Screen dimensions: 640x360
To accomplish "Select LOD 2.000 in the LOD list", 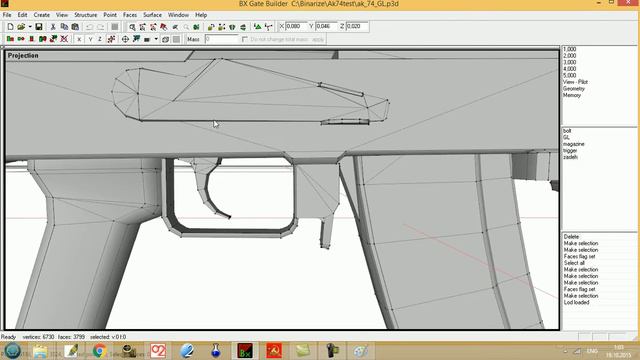I will [570, 56].
